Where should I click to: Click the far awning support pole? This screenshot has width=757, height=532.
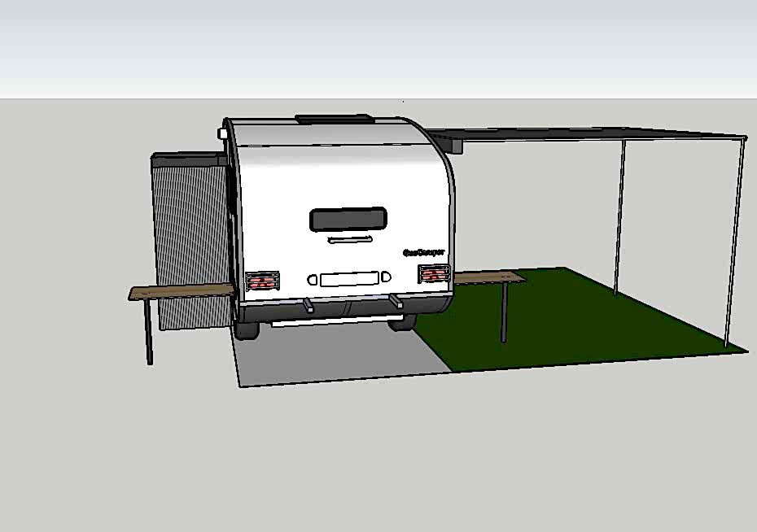click(x=620, y=216)
